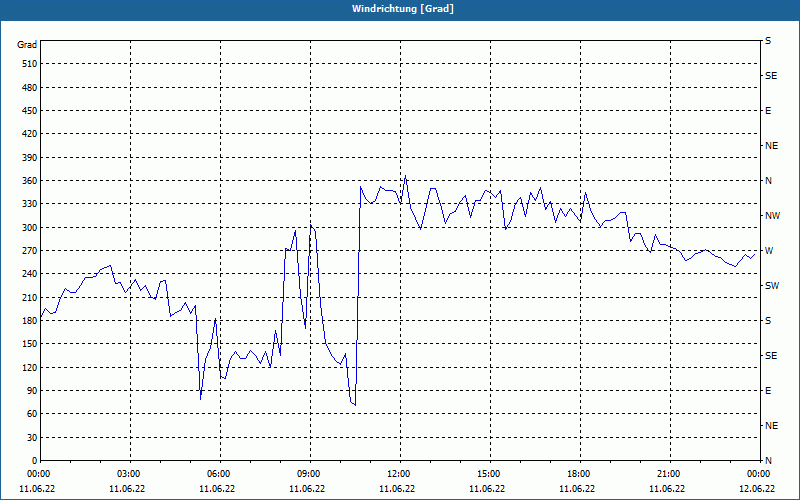Select the SW compass label
The width and height of the screenshot is (800, 500).
(x=772, y=286)
